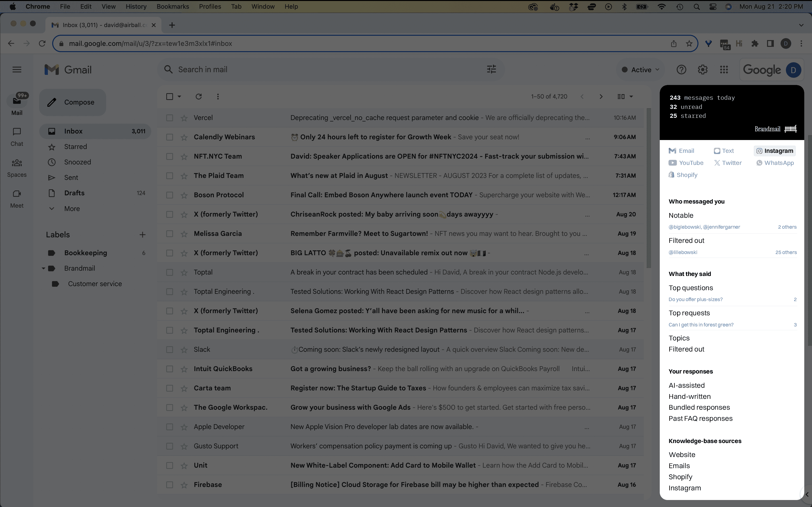The width and height of the screenshot is (812, 507).
Task: Select the Vercel email checkbox
Action: tap(169, 118)
